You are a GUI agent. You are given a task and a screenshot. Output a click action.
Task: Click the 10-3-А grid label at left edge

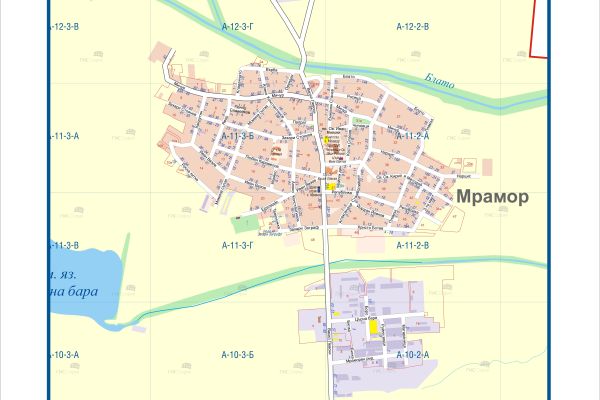64,355
